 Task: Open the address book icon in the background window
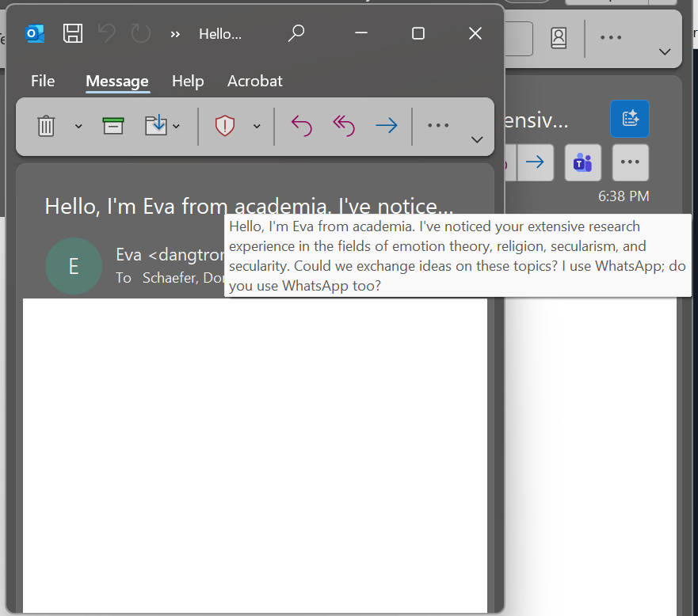[559, 38]
